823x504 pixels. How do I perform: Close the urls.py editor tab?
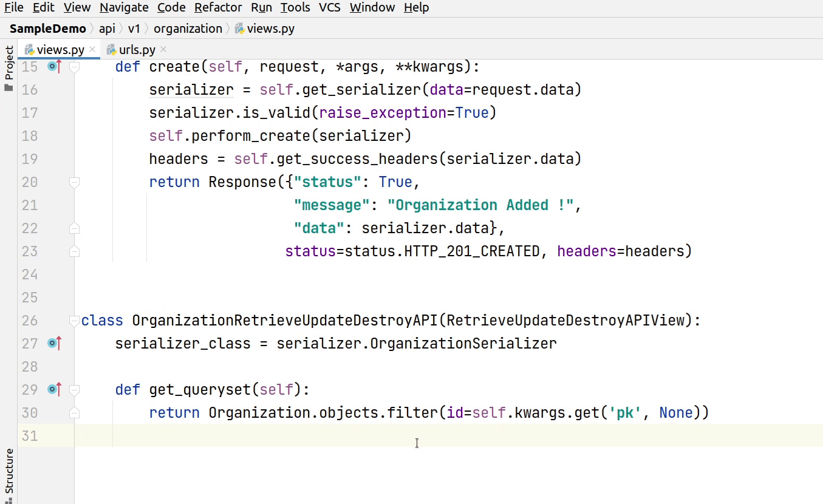(x=163, y=50)
